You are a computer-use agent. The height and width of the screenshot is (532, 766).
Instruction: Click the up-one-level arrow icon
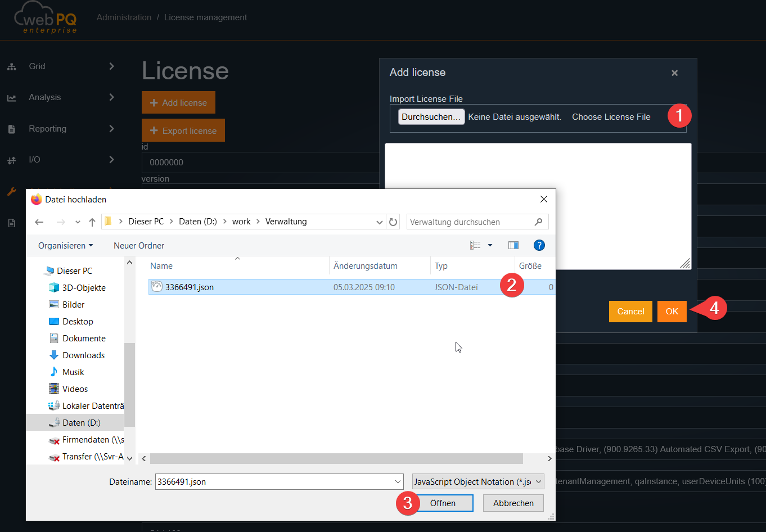pyautogui.click(x=92, y=222)
